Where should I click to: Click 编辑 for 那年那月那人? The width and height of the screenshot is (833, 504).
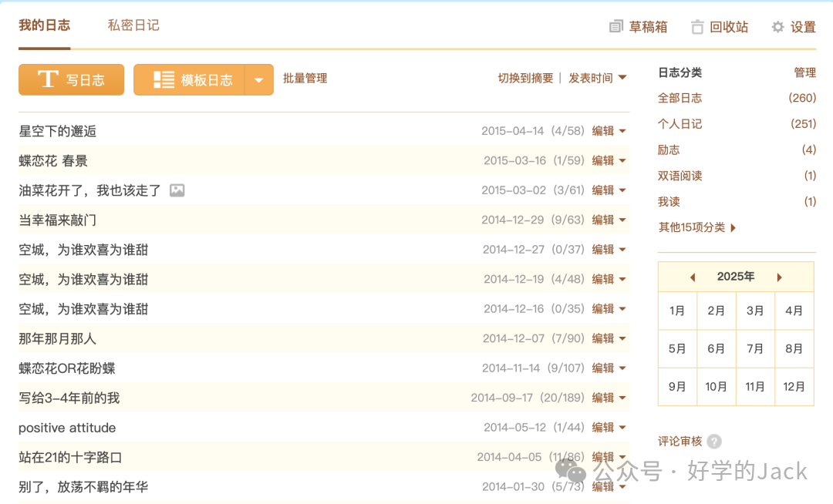603,338
